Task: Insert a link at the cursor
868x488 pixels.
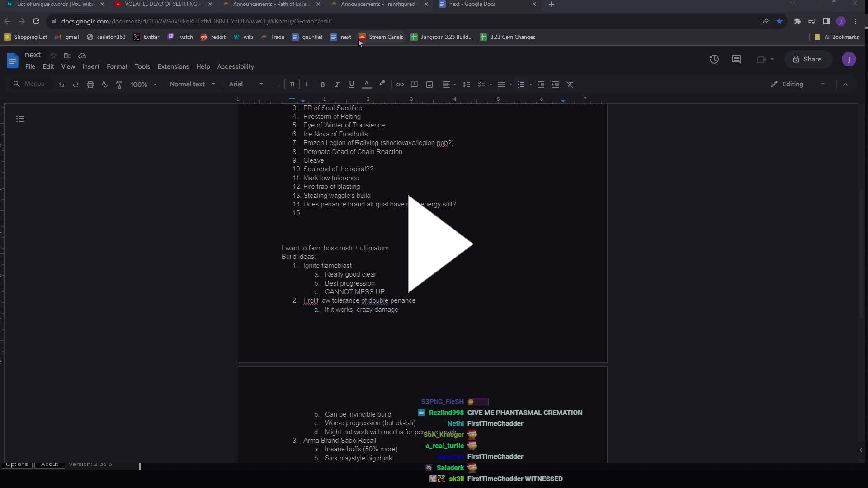Action: tap(400, 84)
